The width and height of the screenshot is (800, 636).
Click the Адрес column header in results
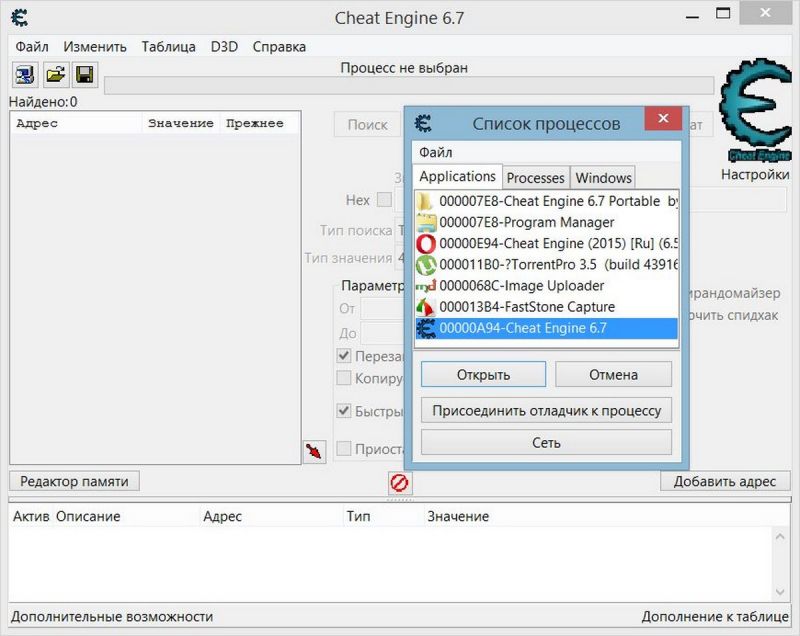click(76, 123)
